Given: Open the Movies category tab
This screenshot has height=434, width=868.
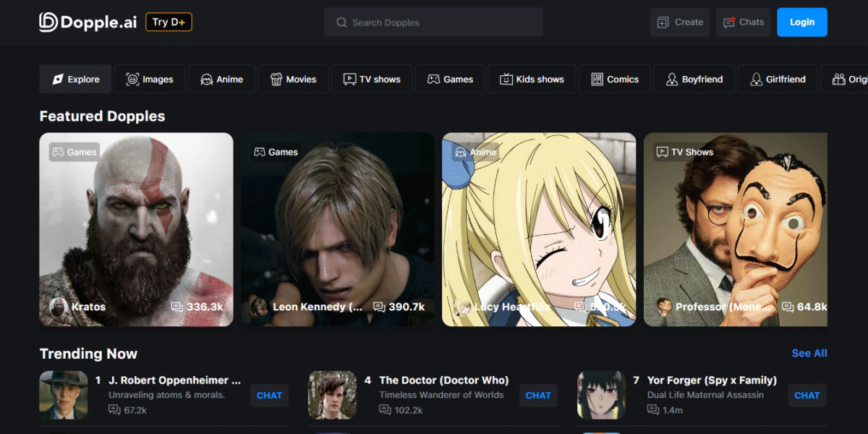Looking at the screenshot, I should pos(293,80).
